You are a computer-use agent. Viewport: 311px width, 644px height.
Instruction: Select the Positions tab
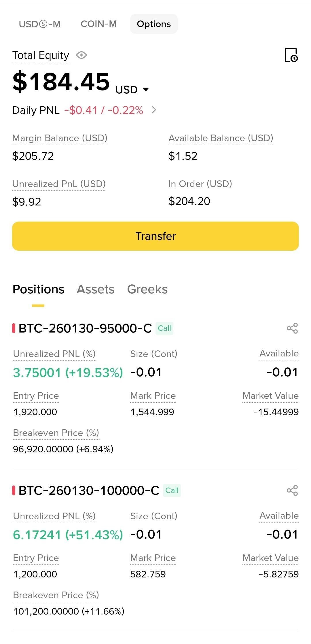(38, 289)
